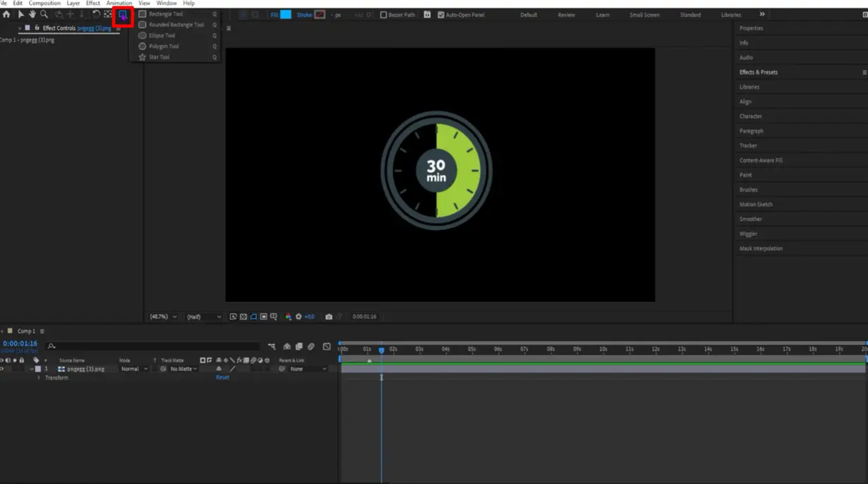Click the blue Fill color swatch
Screen dimensions: 868x484
tap(285, 14)
